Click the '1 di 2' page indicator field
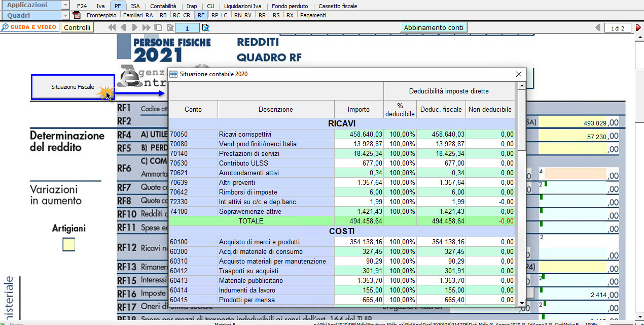Viewport: 644px width, 325px height. (x=618, y=28)
